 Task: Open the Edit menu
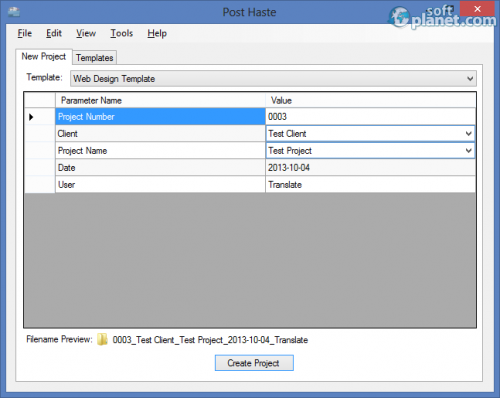pyautogui.click(x=54, y=33)
